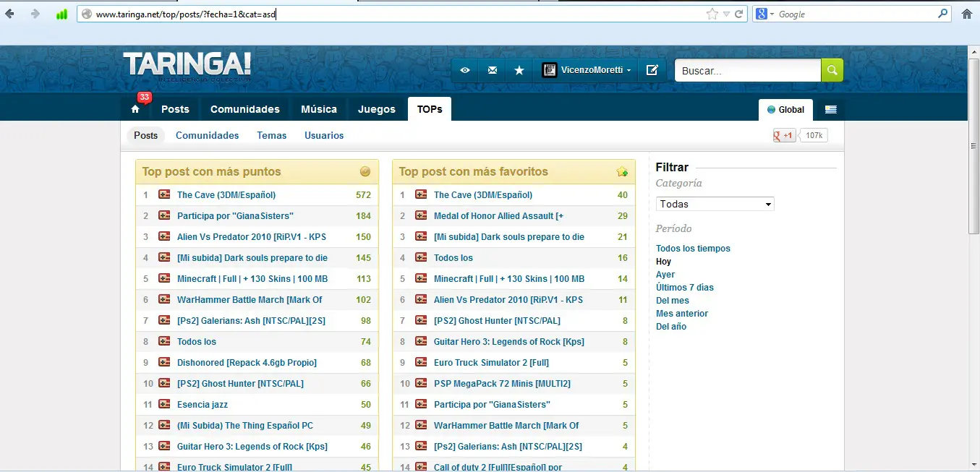
Task: Open Minecraft Full post in favoritos list
Action: (x=509, y=278)
